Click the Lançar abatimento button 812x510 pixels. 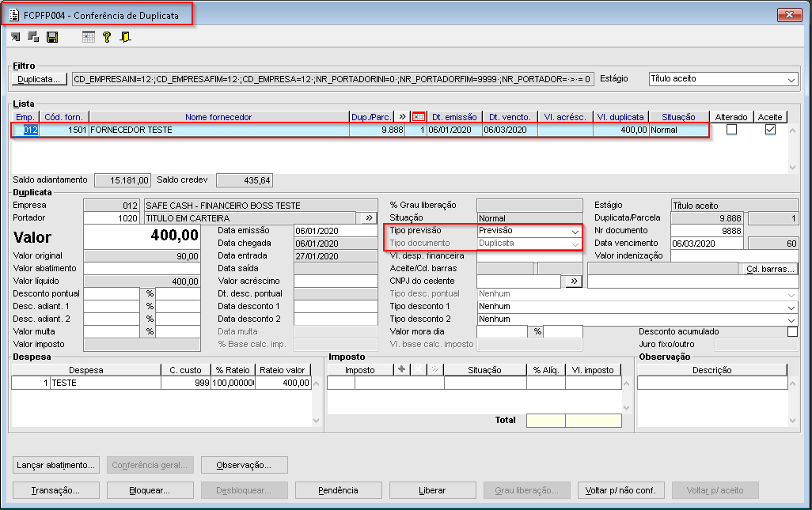coord(56,465)
